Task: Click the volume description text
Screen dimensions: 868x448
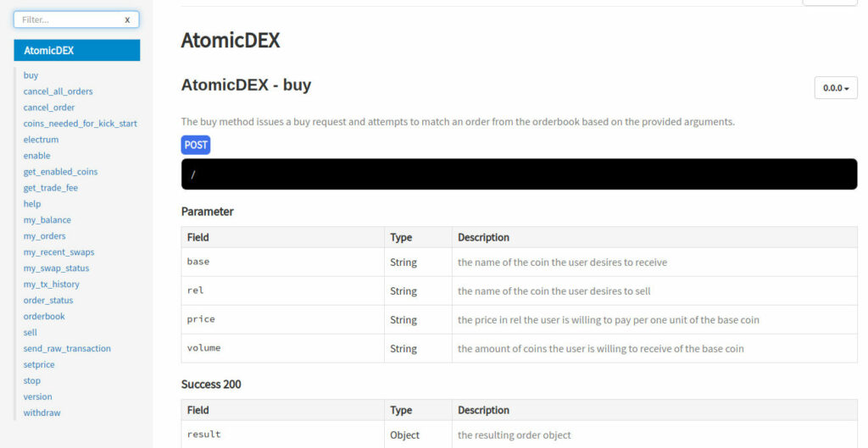Action: [x=601, y=348]
